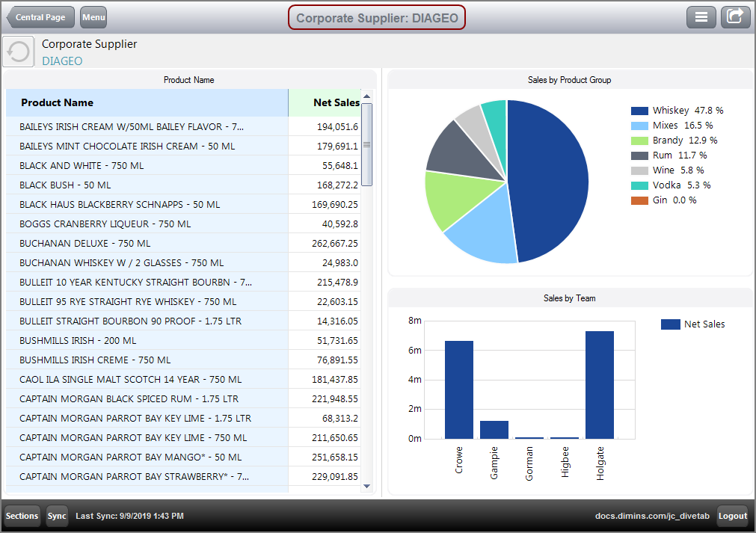This screenshot has width=756, height=533.
Task: Click the share/export icon
Action: click(x=735, y=17)
